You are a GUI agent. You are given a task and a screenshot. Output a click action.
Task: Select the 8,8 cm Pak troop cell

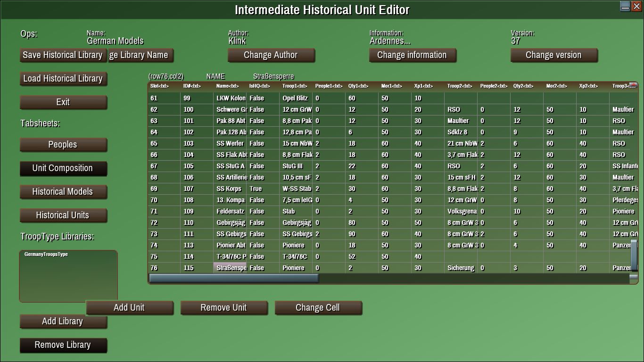[x=296, y=121]
